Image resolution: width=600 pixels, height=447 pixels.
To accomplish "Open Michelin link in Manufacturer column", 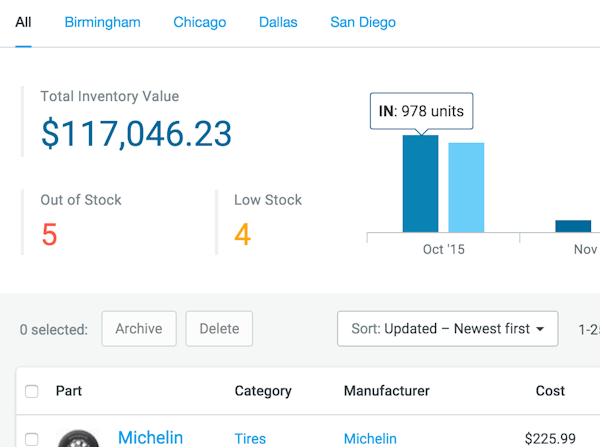I will coord(370,439).
